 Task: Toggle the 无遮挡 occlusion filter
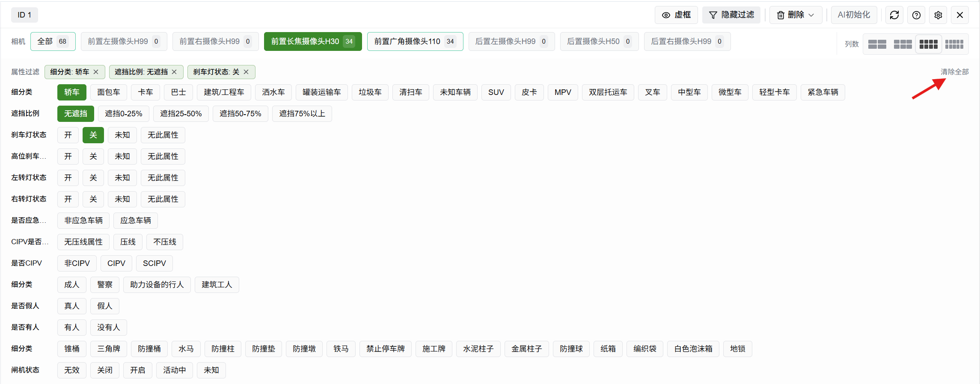tap(76, 114)
